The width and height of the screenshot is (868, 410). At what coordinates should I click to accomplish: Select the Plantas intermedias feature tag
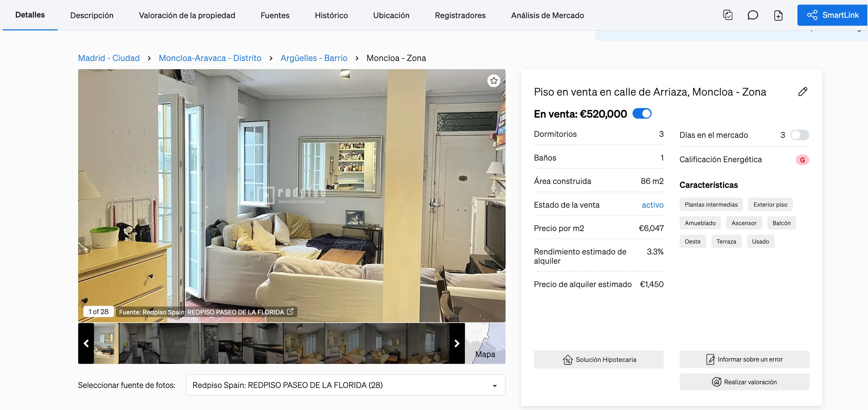coord(711,204)
